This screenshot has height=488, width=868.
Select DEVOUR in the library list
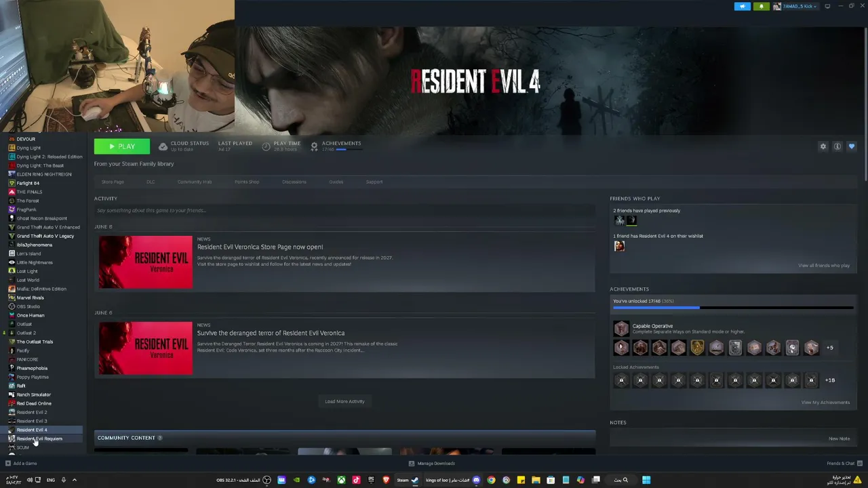(x=26, y=139)
